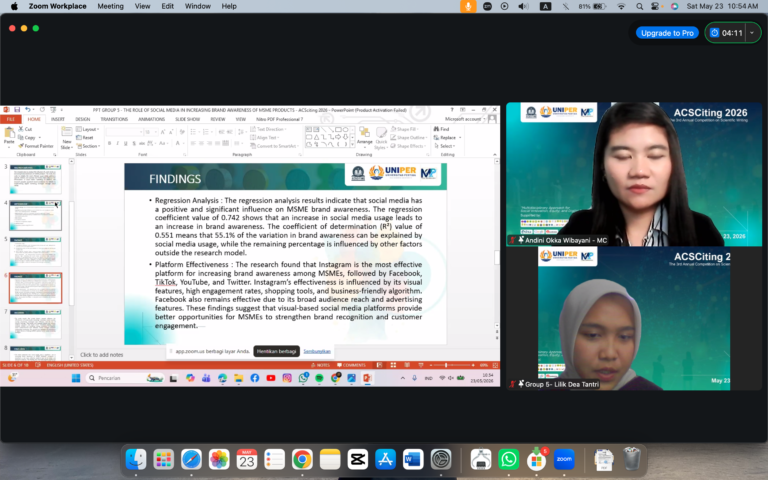Select the Group 5 - Lilik Dea Tantri video tile

(634, 318)
